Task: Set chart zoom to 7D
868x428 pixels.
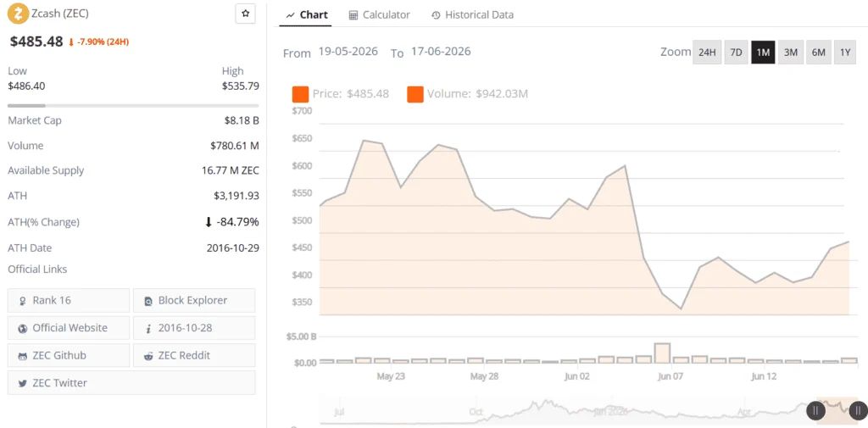Action: coord(736,53)
